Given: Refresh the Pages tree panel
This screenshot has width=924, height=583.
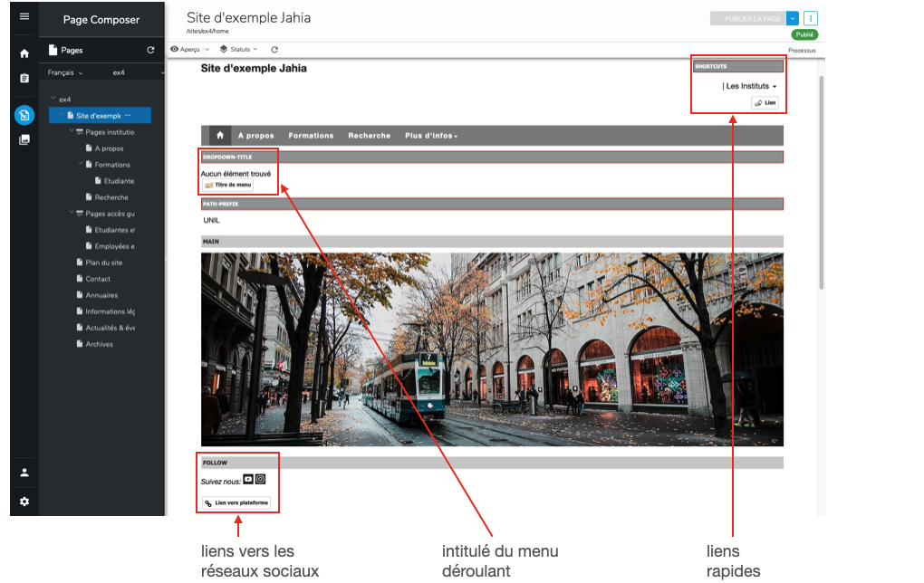Looking at the screenshot, I should coord(150,51).
